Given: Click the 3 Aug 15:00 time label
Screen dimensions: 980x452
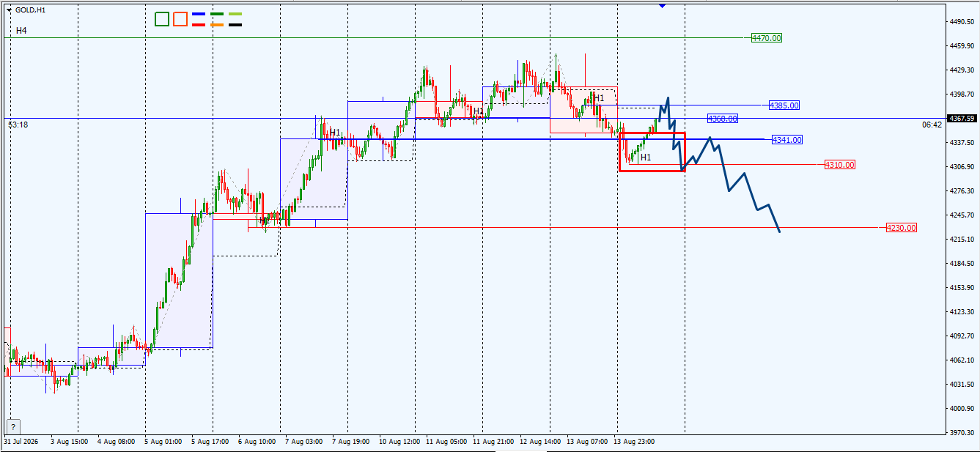Looking at the screenshot, I should click(x=70, y=442).
